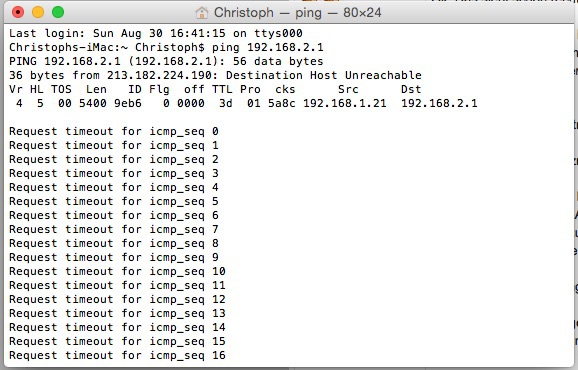
Task: Click the 'Request timeout for icmp_seq 0' line
Action: coord(114,132)
